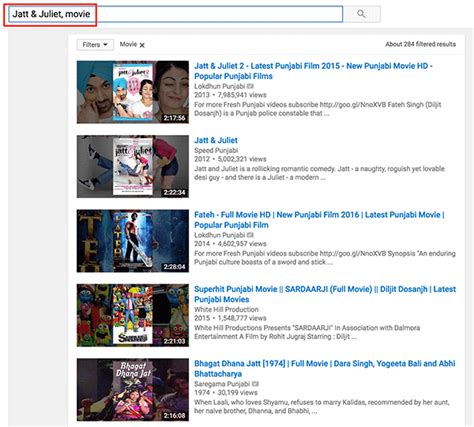
Task: Open the Bhagat Dhana Jatt [1974] title
Action: pos(325,368)
